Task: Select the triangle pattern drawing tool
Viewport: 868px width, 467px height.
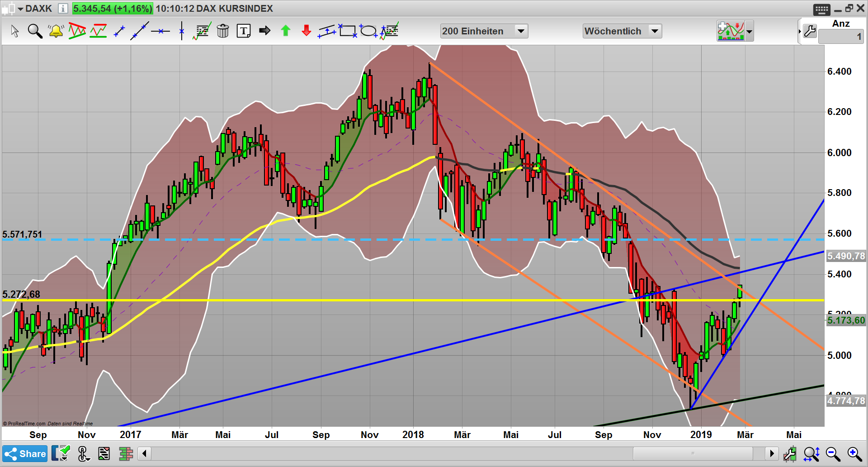Action: tap(77, 31)
